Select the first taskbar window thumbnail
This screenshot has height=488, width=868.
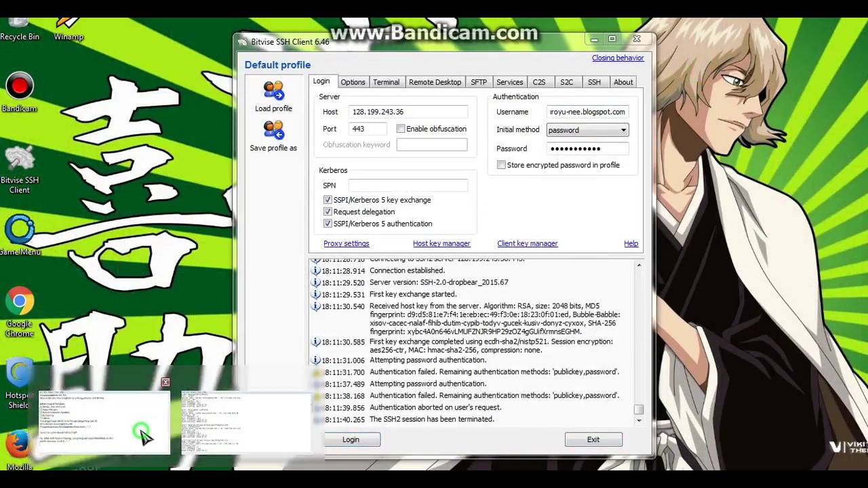pos(103,421)
